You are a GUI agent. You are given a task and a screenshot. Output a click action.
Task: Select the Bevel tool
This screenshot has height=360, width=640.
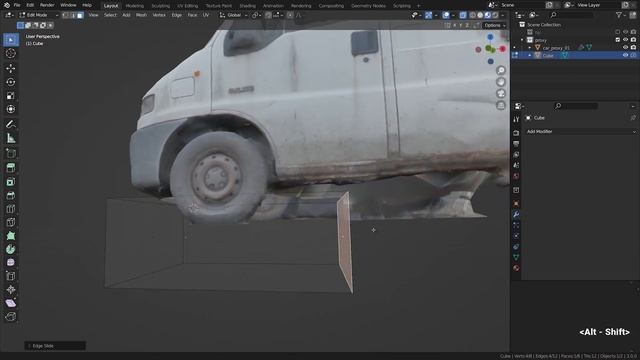click(x=11, y=195)
